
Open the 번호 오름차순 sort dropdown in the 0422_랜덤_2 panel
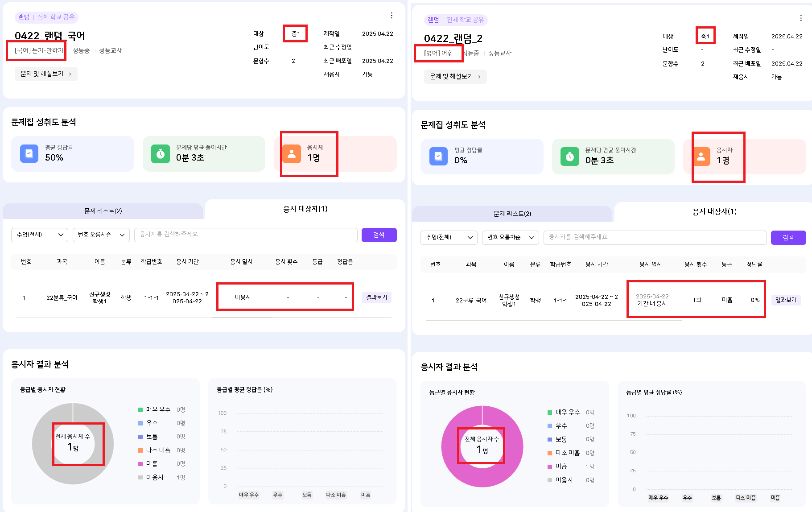[510, 237]
